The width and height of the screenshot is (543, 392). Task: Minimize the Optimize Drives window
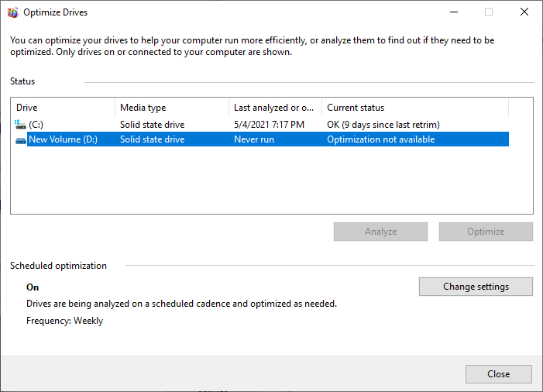(453, 12)
